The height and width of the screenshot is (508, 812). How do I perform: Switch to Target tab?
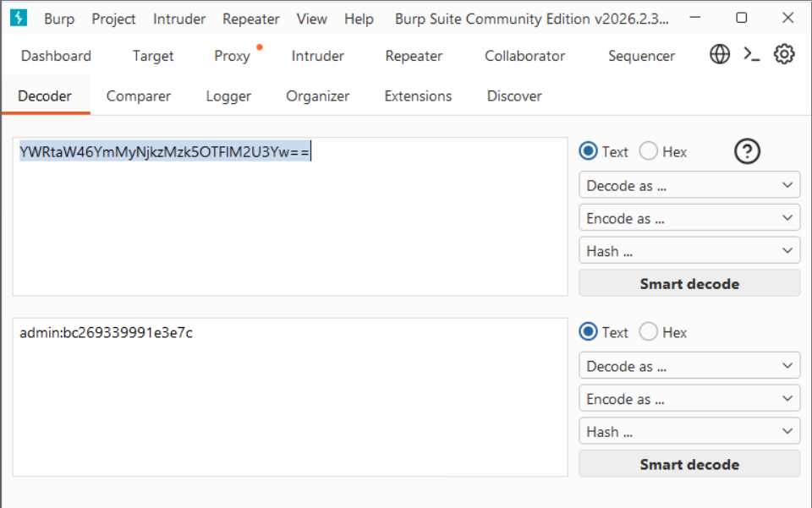(153, 56)
